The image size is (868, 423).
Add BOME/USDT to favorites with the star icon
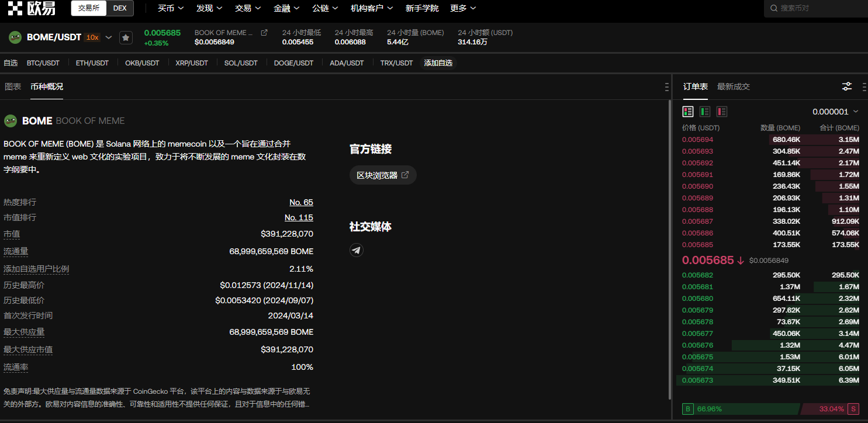[x=126, y=37]
